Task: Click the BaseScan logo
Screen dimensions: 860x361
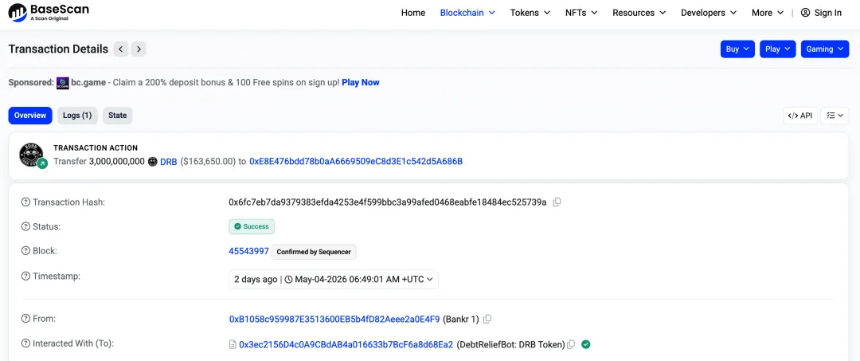Action: click(49, 12)
